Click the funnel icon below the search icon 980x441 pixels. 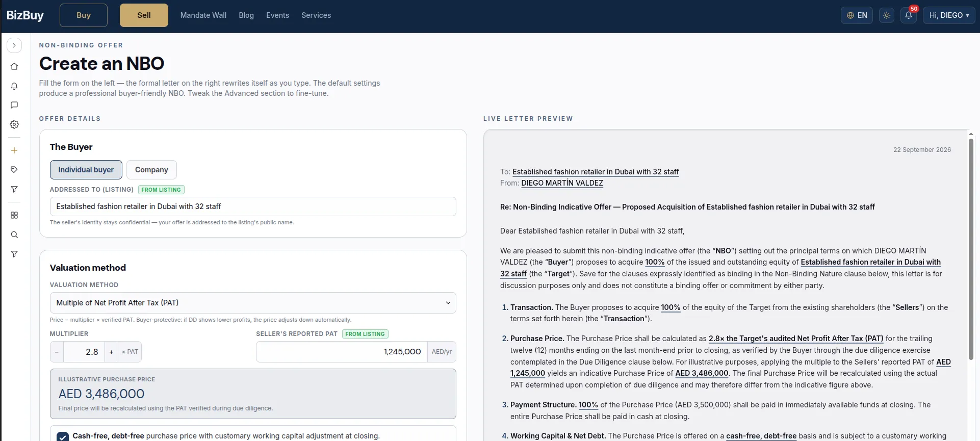pyautogui.click(x=14, y=254)
